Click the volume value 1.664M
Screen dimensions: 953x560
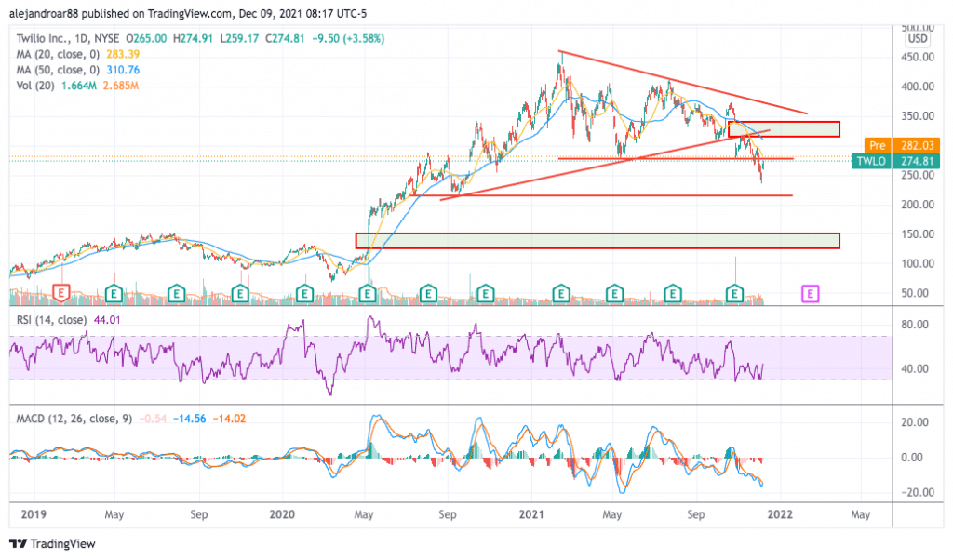(78, 86)
